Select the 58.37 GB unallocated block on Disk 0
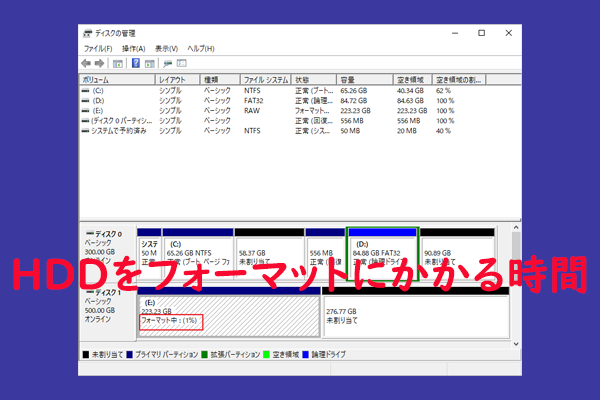The height and width of the screenshot is (400, 600). click(269, 255)
